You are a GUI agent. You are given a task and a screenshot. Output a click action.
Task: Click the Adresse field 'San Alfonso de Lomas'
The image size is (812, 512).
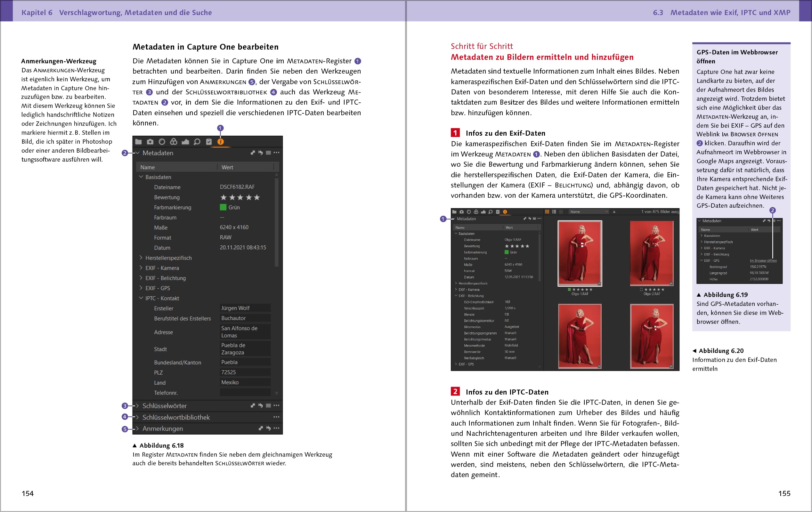click(x=245, y=332)
